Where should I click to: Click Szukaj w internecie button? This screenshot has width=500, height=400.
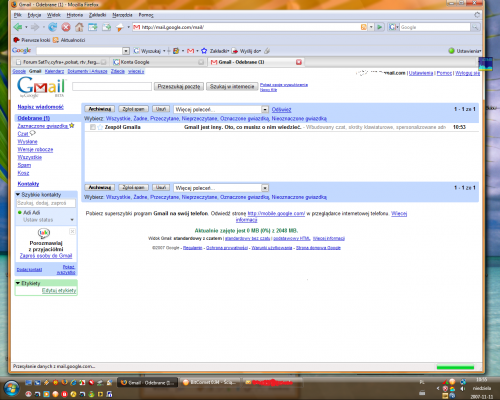(232, 87)
